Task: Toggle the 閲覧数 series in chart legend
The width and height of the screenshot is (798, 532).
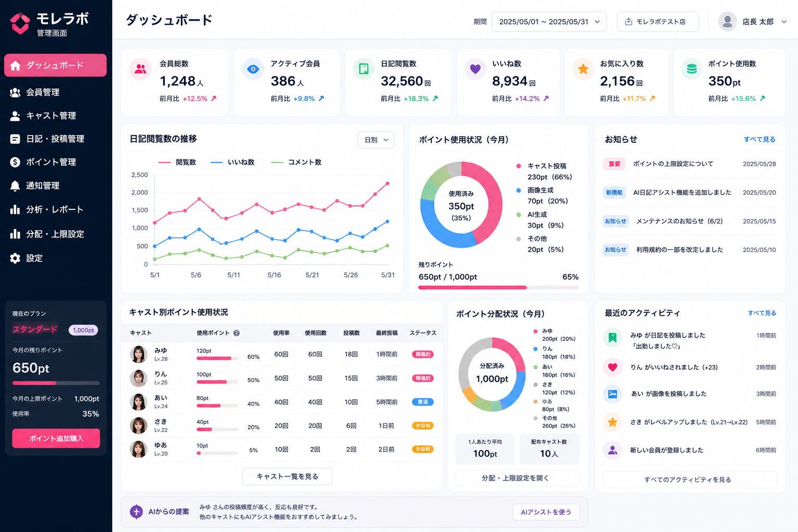Action: pos(177,162)
